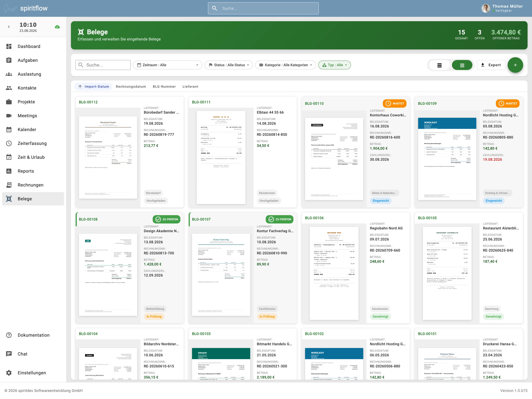Click the checkmark icon on BLG-00108 badge
This screenshot has height=399, width=532.
coord(158,219)
